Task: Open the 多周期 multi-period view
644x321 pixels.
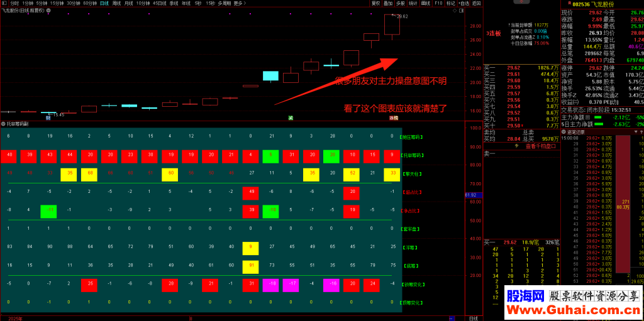Action: [x=225, y=3]
